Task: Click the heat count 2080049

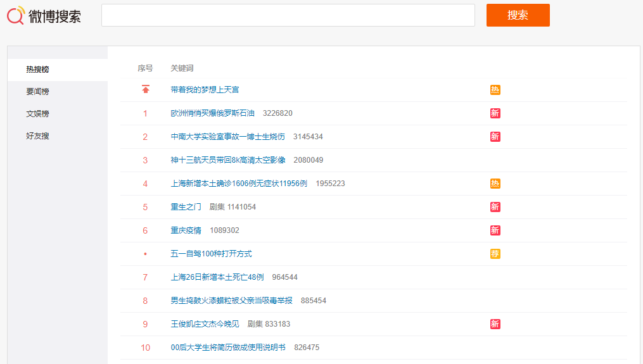Action: point(309,160)
